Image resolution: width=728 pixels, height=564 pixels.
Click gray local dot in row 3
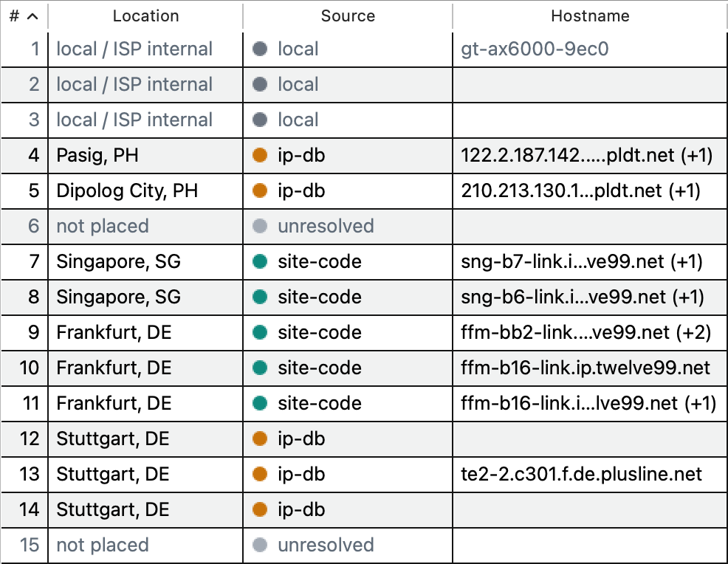tap(260, 120)
